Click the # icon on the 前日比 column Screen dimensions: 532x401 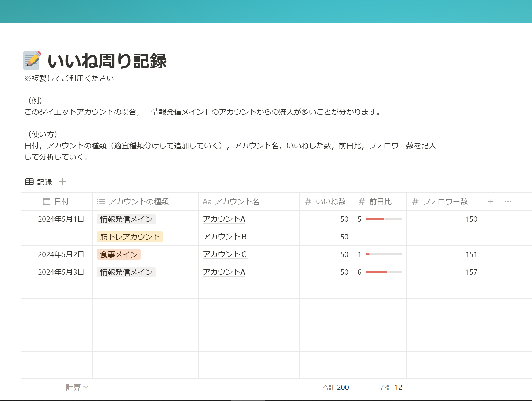click(362, 202)
